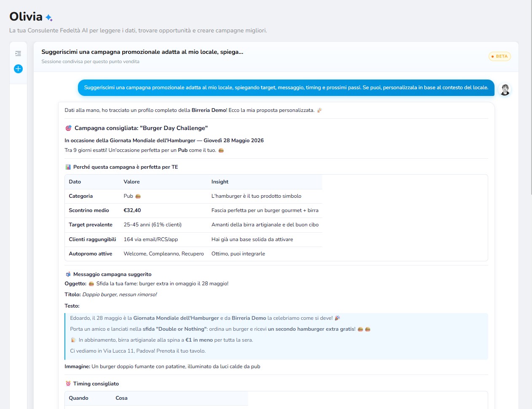Click the bar chart icon before 'Perché questa campagna'
This screenshot has height=409, width=532.
tap(68, 167)
